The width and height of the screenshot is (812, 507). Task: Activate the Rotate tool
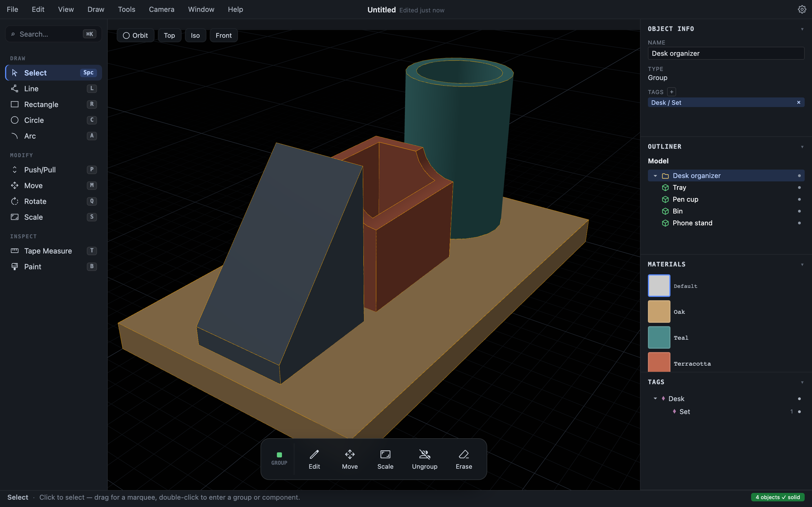point(54,201)
